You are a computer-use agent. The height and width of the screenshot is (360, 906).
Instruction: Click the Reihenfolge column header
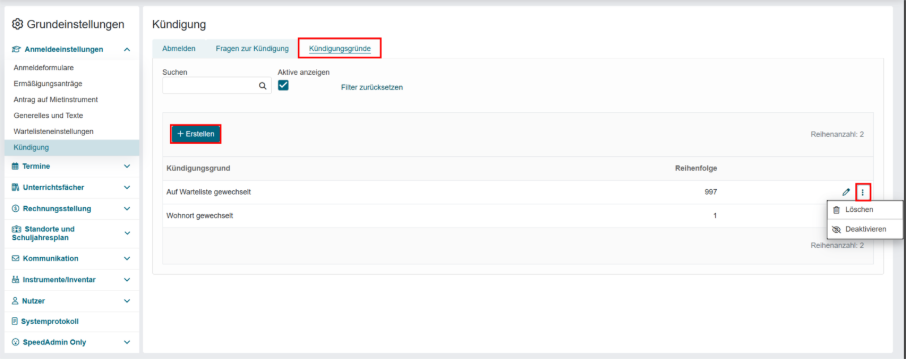[x=696, y=169]
